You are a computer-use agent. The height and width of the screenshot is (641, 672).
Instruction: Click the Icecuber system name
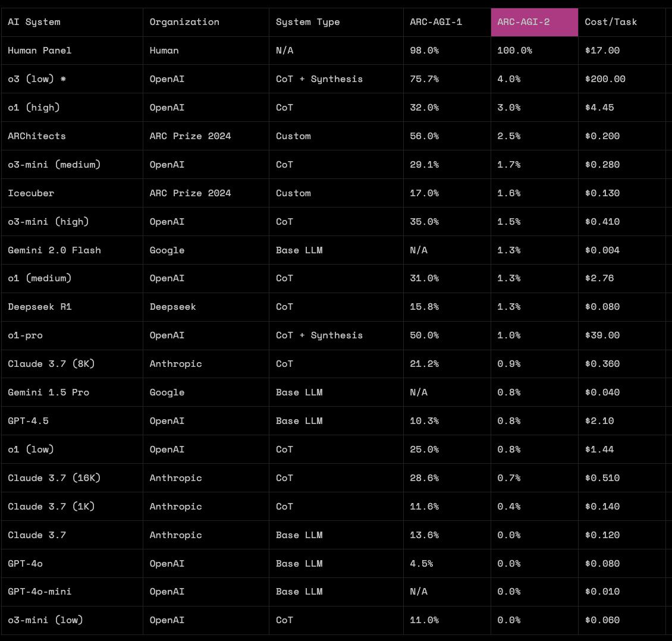pyautogui.click(x=31, y=193)
